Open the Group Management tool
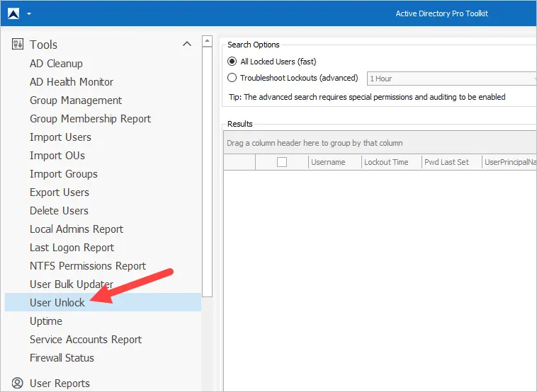Screen dimensions: 537x392 pyautogui.click(x=76, y=100)
